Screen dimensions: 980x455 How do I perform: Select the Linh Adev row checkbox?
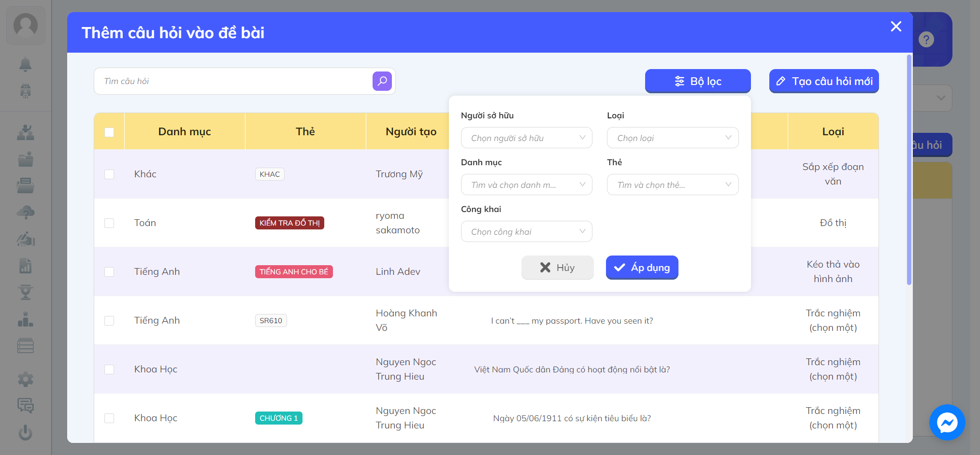coord(109,272)
